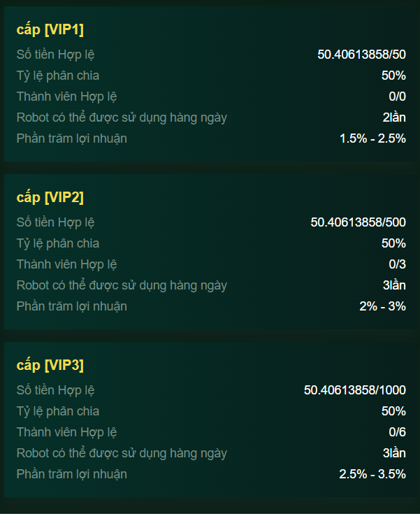Click VIP3 sharing ratio 50% value
Image resolution: width=420 pixels, height=514 pixels.
coord(393,411)
